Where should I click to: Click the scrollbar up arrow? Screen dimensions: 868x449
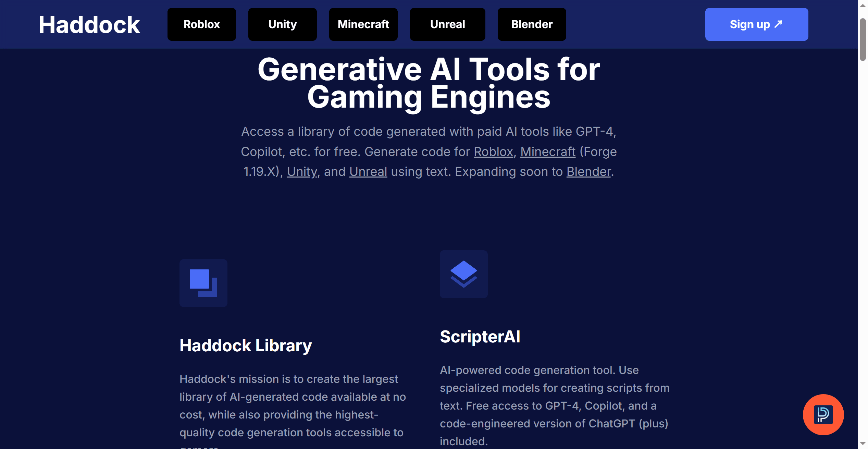coord(863,5)
